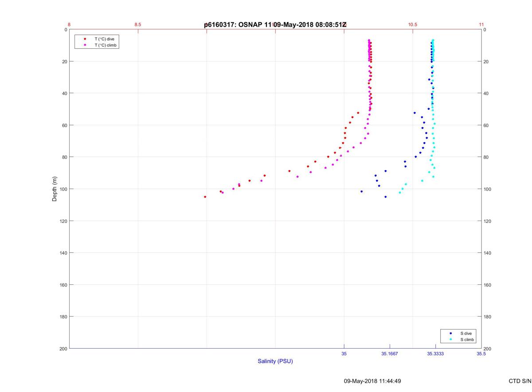This screenshot has height=392, width=532.
Task: Click the 'Depth (m)' y-axis label
Action: pos(55,189)
